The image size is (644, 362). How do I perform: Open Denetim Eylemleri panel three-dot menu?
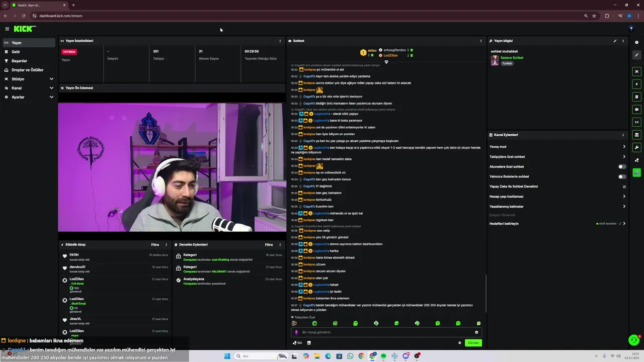point(280,245)
